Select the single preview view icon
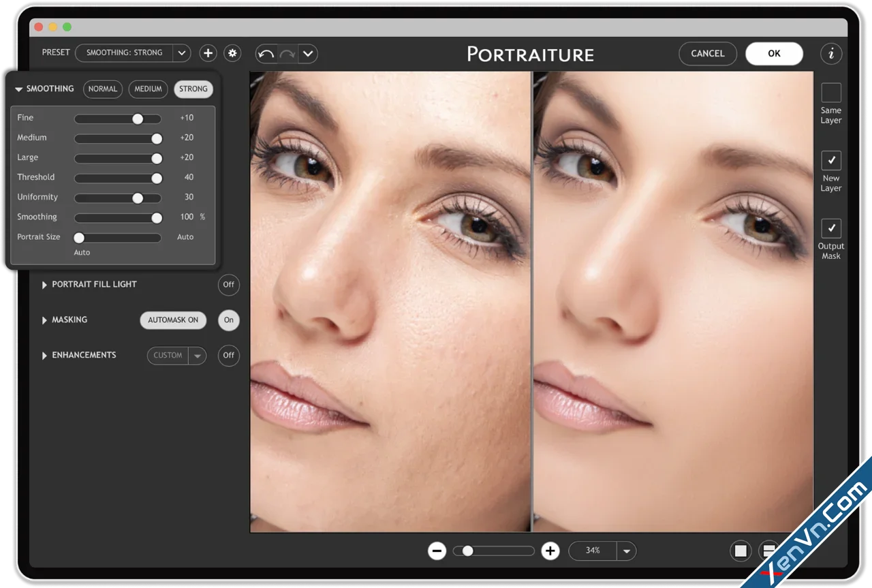872x588 pixels. pos(741,551)
